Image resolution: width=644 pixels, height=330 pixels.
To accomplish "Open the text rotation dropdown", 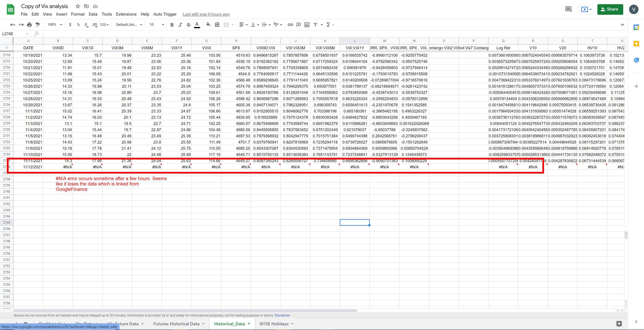I will (x=278, y=25).
